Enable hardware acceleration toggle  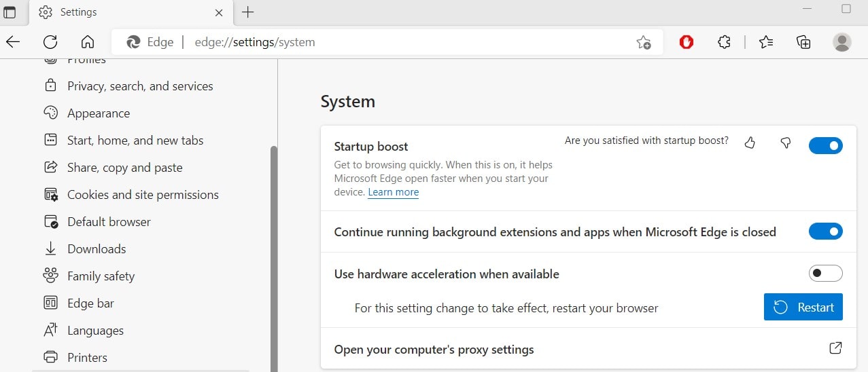coord(825,273)
